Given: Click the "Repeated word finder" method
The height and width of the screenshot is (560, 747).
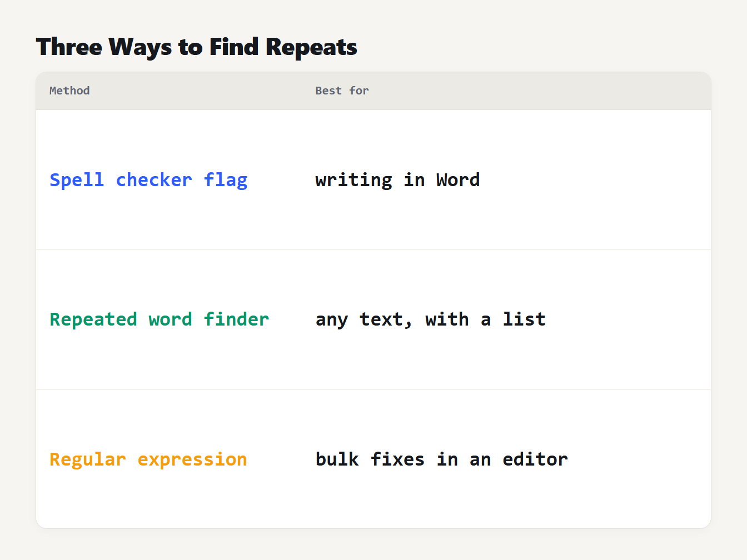Looking at the screenshot, I should [160, 319].
